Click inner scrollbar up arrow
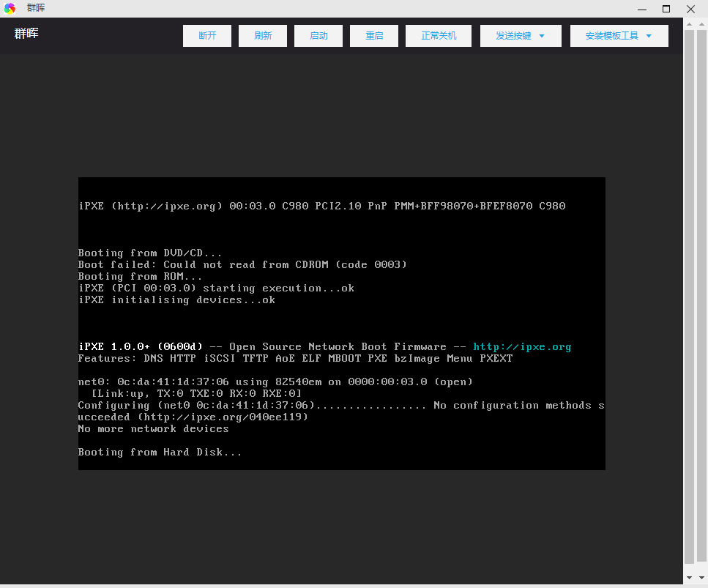This screenshot has width=708, height=588. point(689,24)
